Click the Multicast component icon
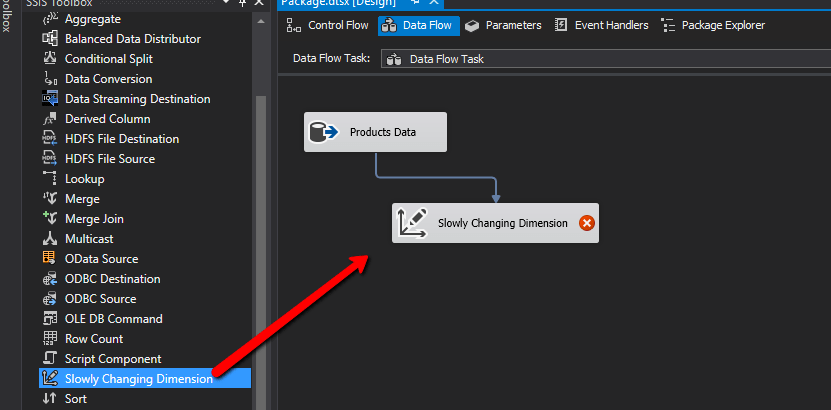This screenshot has height=410, width=831. point(50,239)
